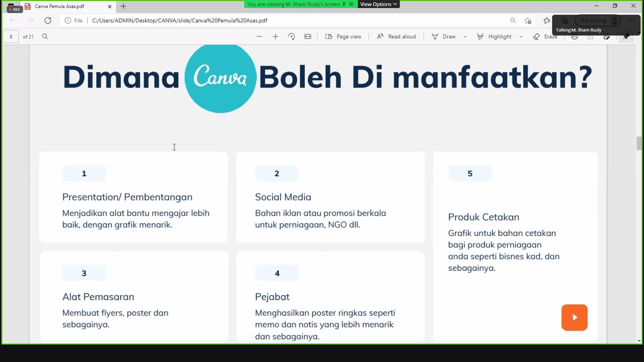Add this page to favorites

point(528,20)
